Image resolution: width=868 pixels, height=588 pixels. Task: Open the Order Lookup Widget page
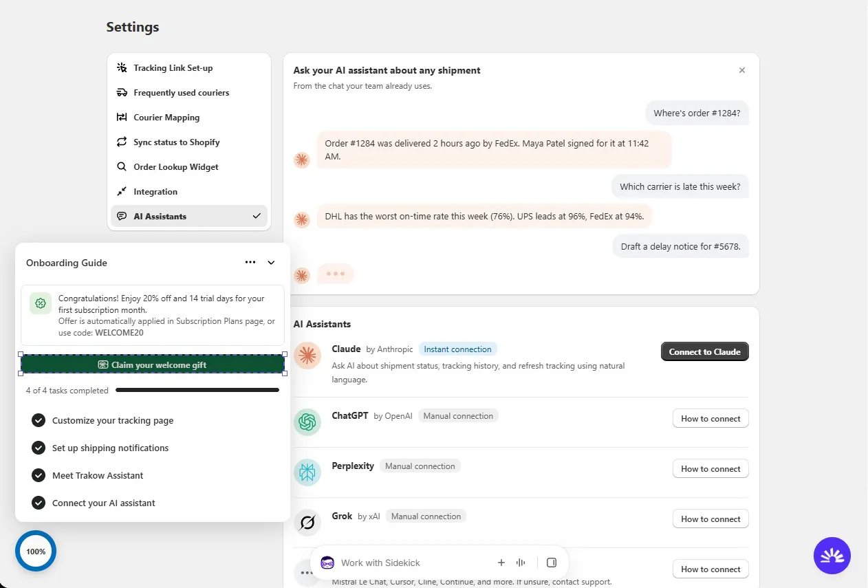pyautogui.click(x=189, y=166)
